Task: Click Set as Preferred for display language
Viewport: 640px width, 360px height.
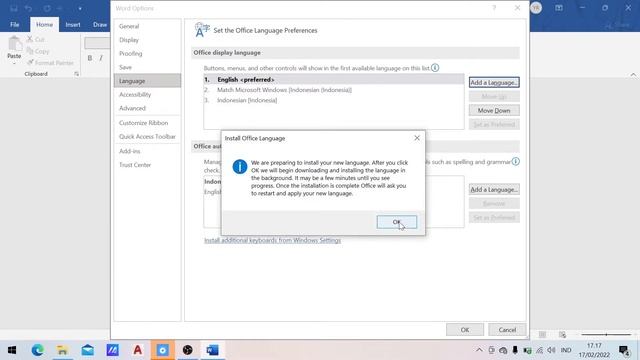Action: (x=494, y=124)
